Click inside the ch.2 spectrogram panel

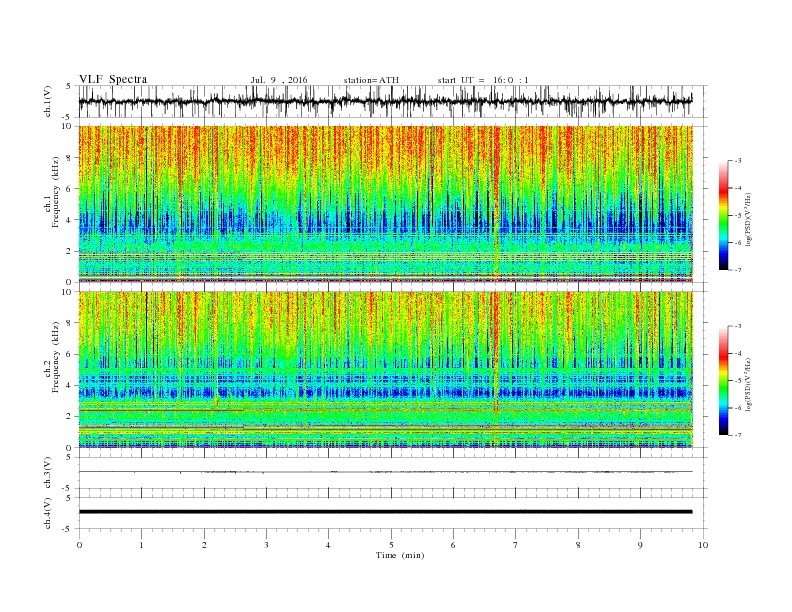tap(385, 369)
